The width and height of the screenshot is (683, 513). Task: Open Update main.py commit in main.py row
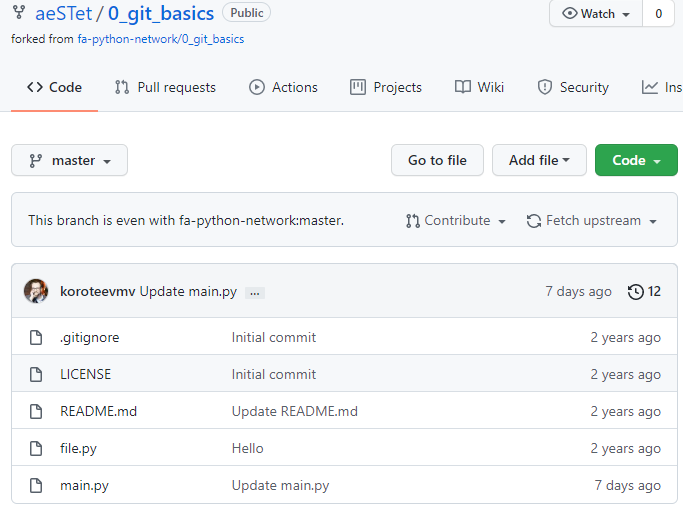point(281,486)
